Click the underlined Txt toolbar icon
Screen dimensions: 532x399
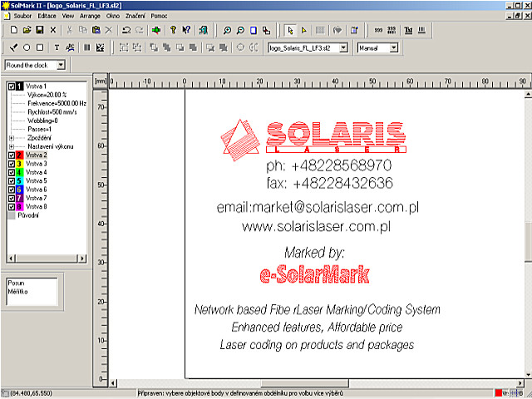tap(408, 30)
